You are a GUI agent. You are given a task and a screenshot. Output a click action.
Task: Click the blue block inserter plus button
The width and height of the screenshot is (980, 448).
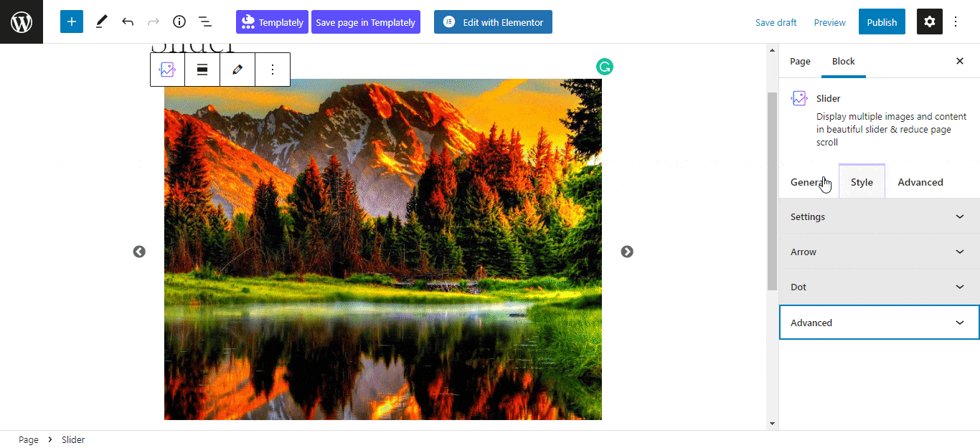[x=72, y=22]
